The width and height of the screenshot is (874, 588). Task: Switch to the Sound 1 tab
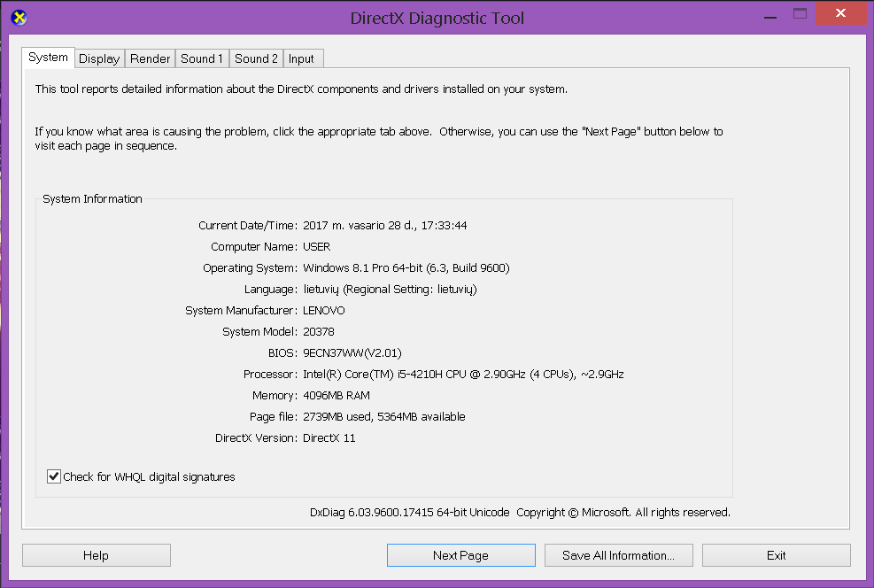pos(202,58)
